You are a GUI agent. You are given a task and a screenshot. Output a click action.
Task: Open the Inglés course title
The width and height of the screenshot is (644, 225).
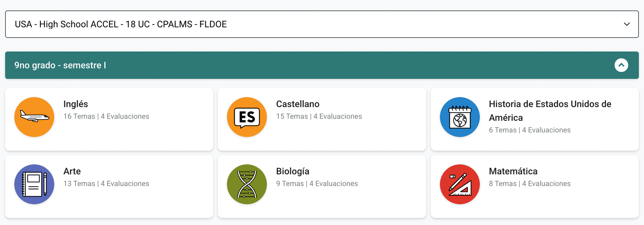coord(76,104)
